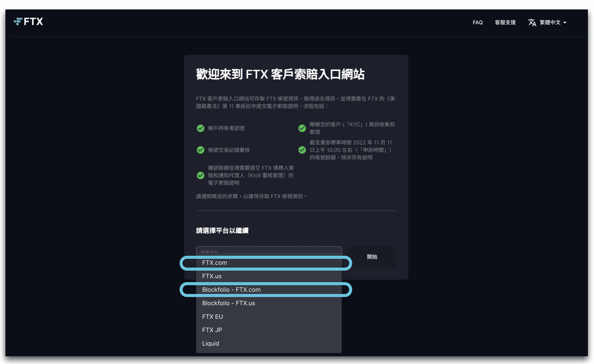Select FTX JP platform option
This screenshot has height=364, width=594.
coord(269,330)
